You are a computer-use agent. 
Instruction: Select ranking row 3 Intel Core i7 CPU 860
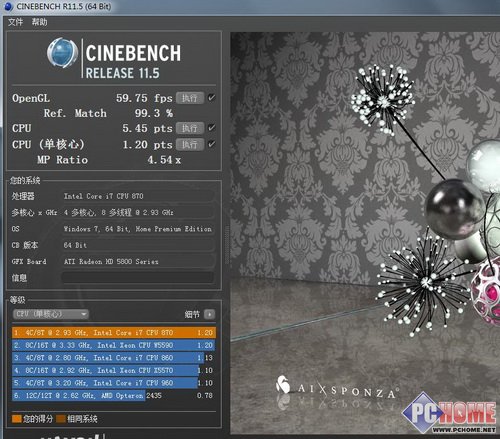[x=114, y=358]
